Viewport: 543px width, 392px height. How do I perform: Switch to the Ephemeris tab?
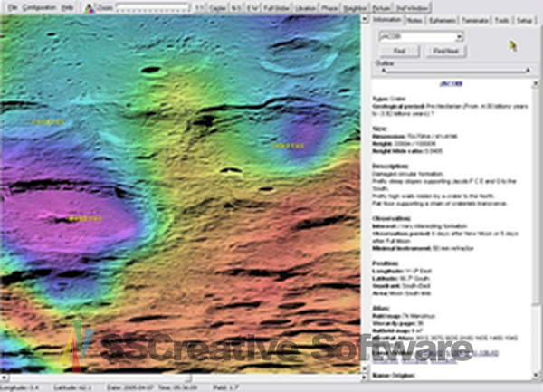(443, 18)
